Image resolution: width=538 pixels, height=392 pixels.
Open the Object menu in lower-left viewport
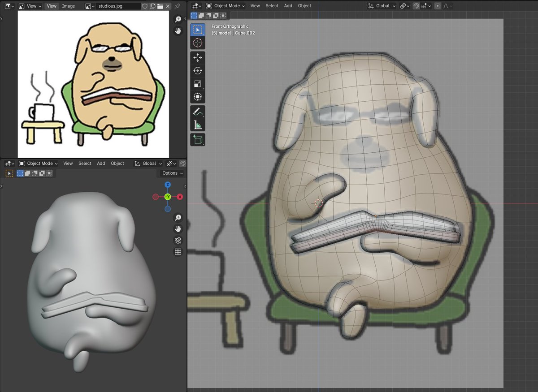coord(117,164)
